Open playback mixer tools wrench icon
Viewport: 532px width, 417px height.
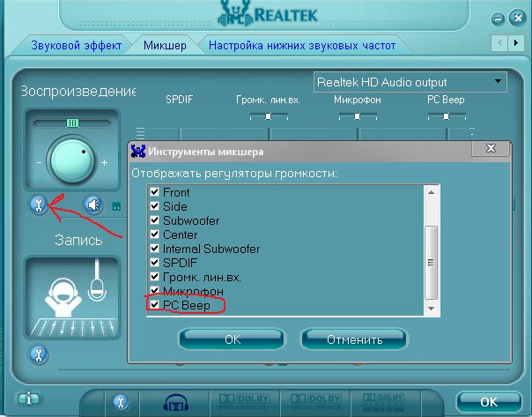tap(39, 205)
